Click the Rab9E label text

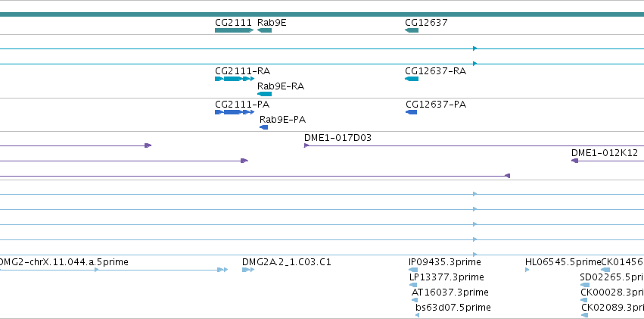tap(272, 23)
